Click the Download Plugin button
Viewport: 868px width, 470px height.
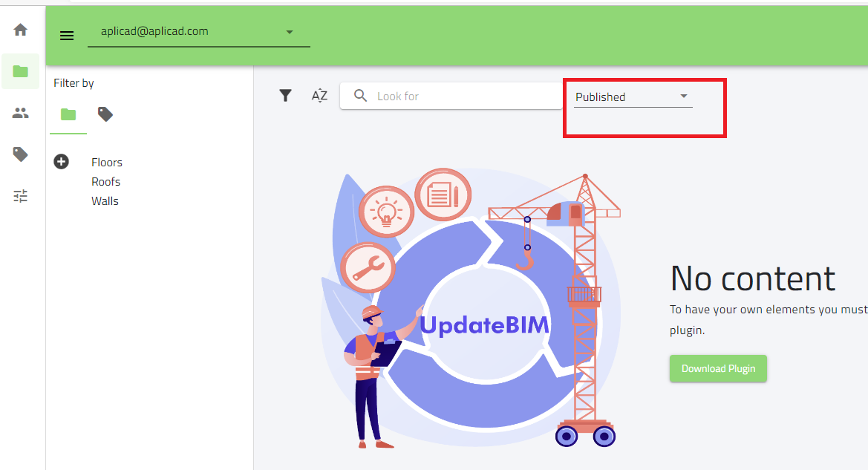click(x=717, y=368)
